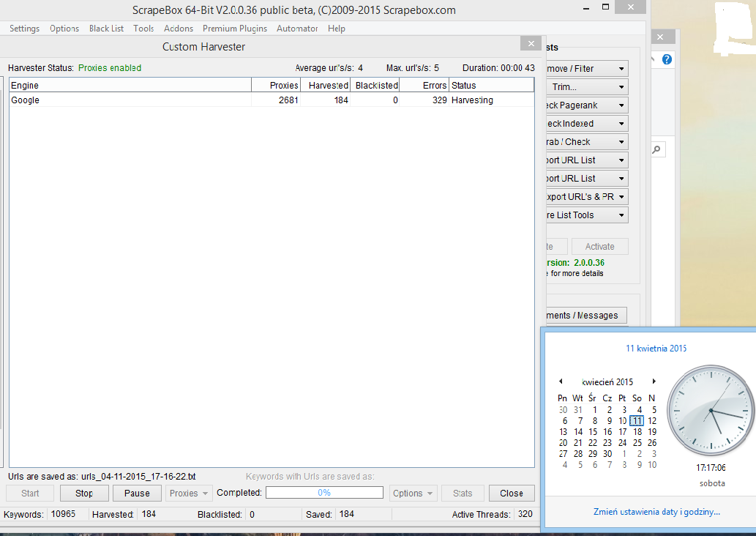
Task: Click the kwiecień 2015 month title
Action: pos(607,382)
